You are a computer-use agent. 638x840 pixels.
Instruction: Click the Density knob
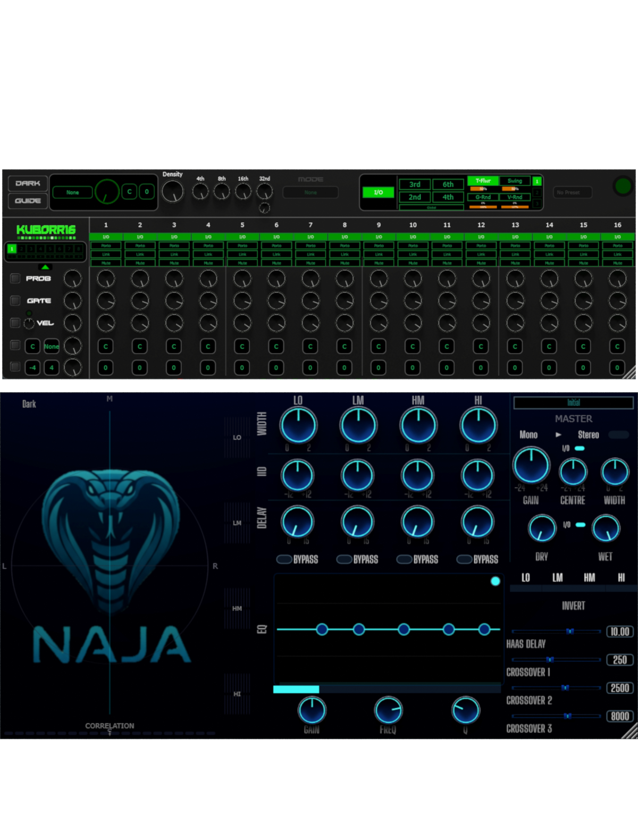(172, 192)
